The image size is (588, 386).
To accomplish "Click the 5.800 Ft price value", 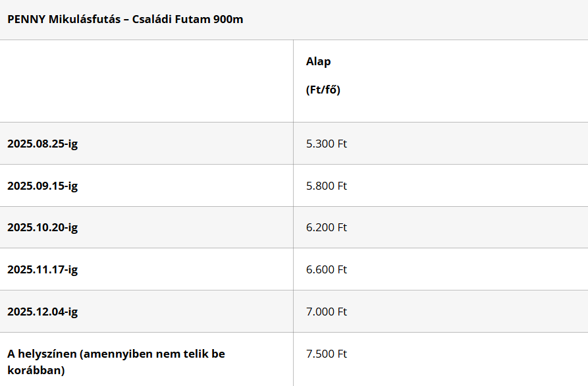I will 326,186.
